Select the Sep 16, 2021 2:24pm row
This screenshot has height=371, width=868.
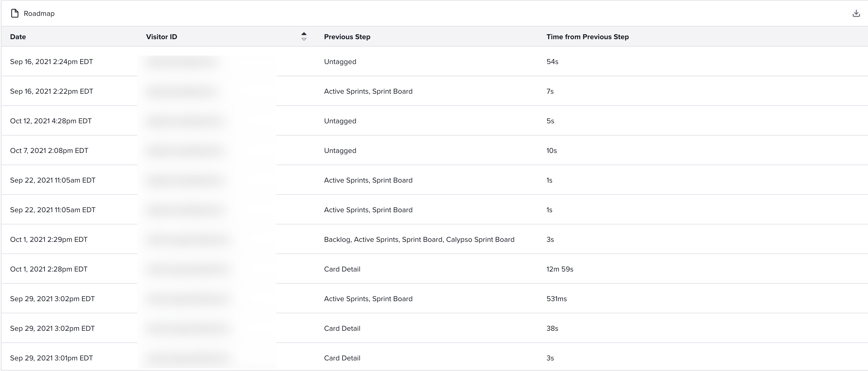[x=435, y=61]
